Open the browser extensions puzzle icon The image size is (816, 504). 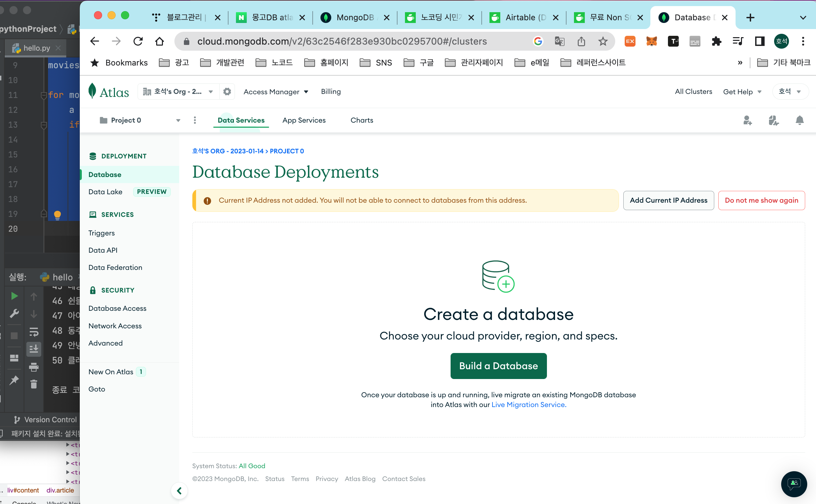(717, 41)
